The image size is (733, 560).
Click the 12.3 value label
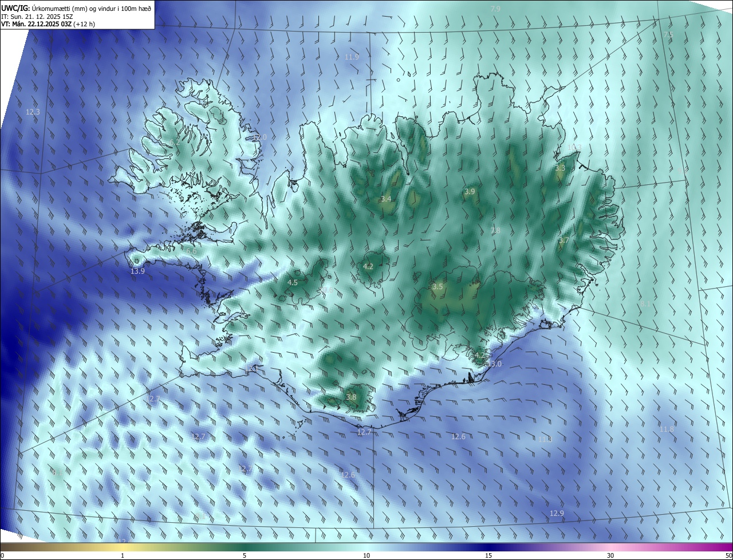coord(33,112)
